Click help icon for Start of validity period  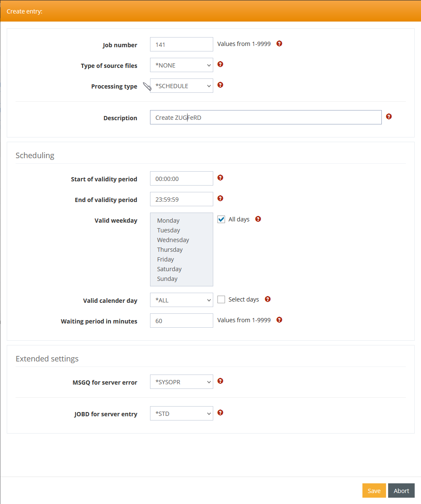(x=220, y=178)
